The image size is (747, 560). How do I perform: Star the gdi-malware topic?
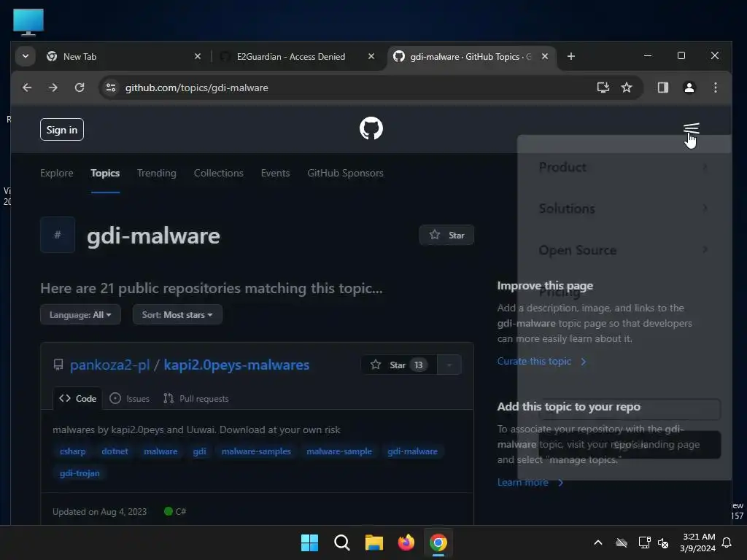[446, 235]
